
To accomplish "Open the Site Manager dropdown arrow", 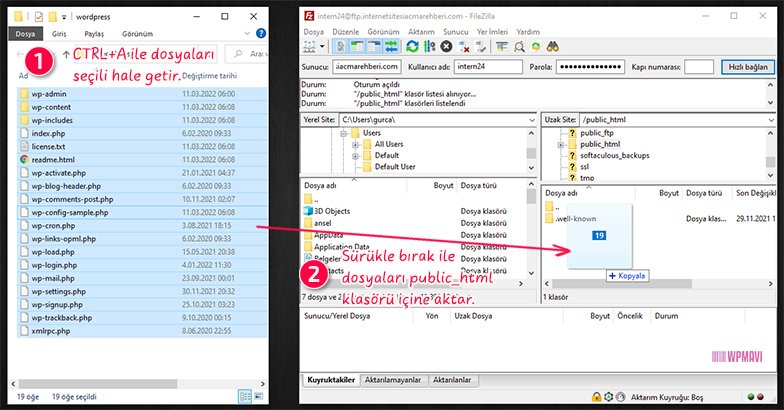I will (322, 46).
